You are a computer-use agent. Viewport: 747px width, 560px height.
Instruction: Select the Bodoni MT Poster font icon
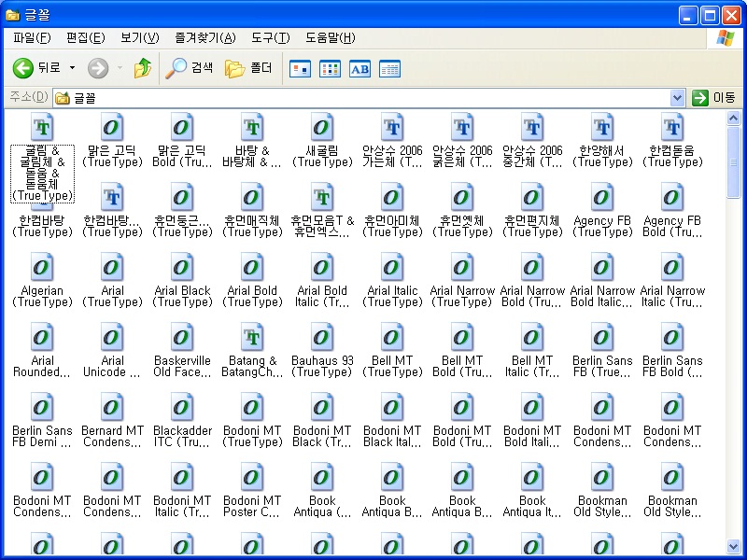[x=252, y=477]
